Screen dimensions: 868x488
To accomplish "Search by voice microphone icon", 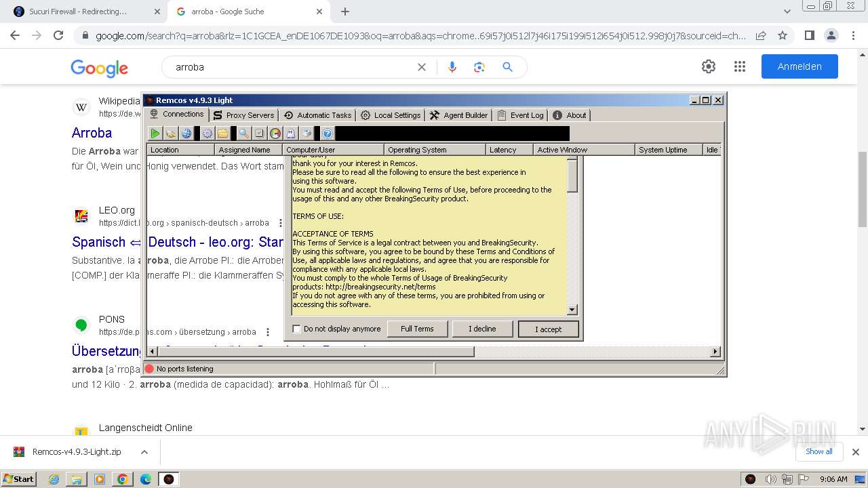I will pos(452,67).
